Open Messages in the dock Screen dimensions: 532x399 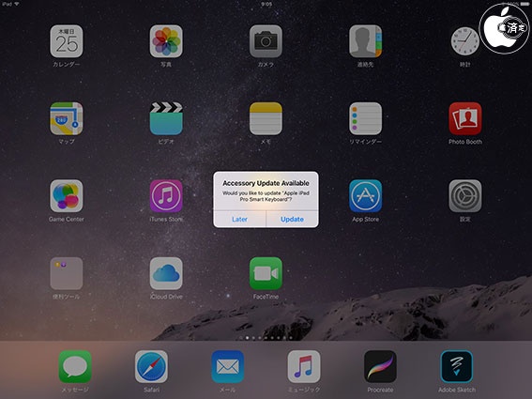pos(75,367)
